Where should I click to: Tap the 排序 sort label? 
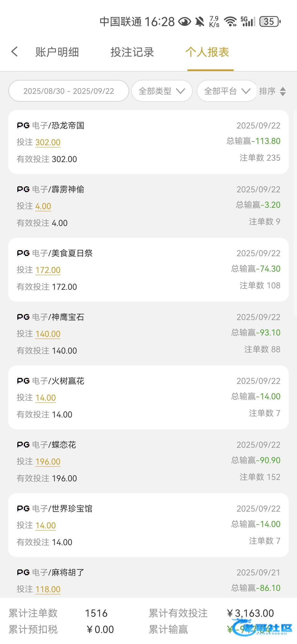click(267, 91)
